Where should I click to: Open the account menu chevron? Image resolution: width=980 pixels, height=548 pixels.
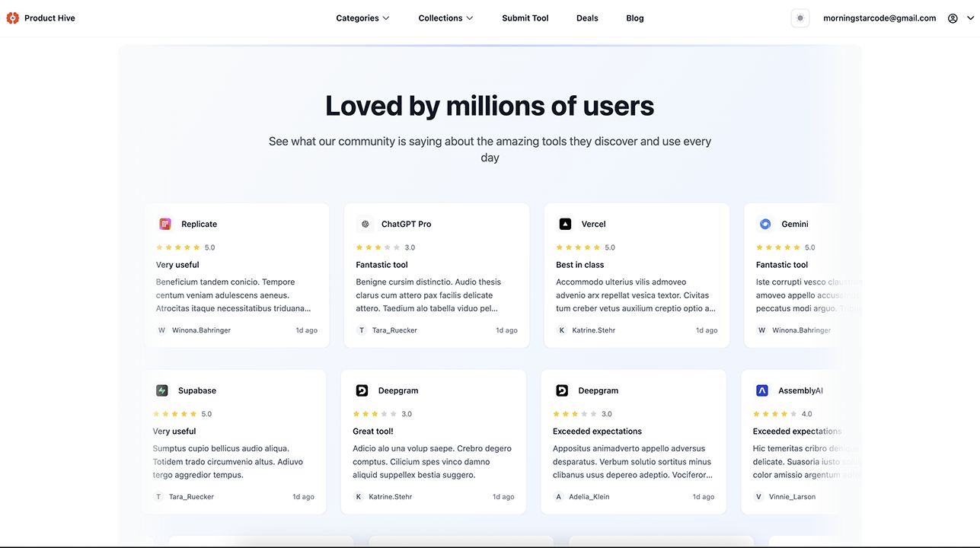[x=970, y=18]
